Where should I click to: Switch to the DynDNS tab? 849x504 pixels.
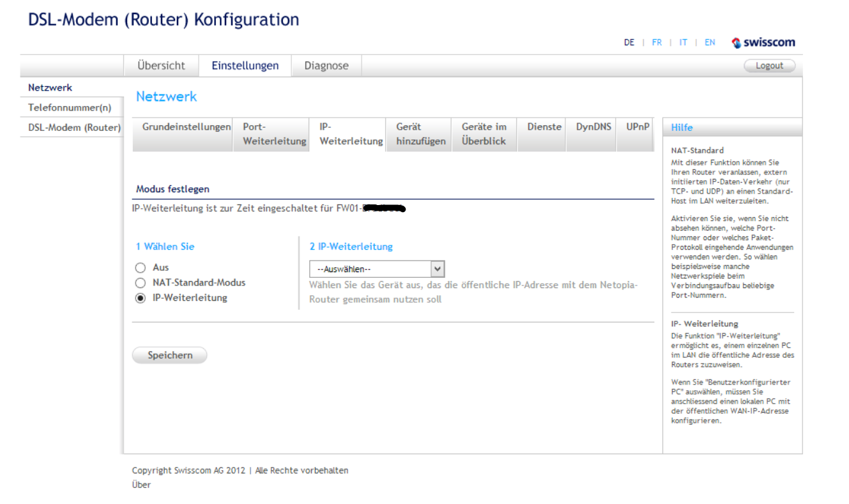click(593, 127)
